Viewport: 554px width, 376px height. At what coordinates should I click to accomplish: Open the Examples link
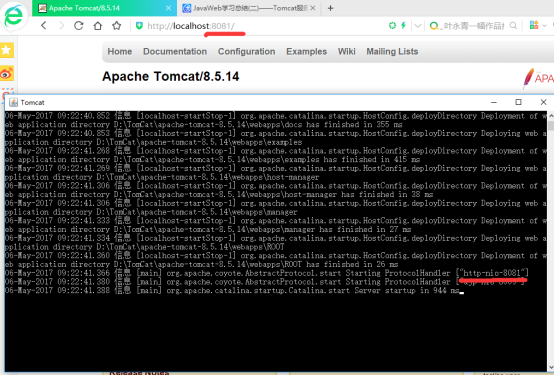pos(307,52)
